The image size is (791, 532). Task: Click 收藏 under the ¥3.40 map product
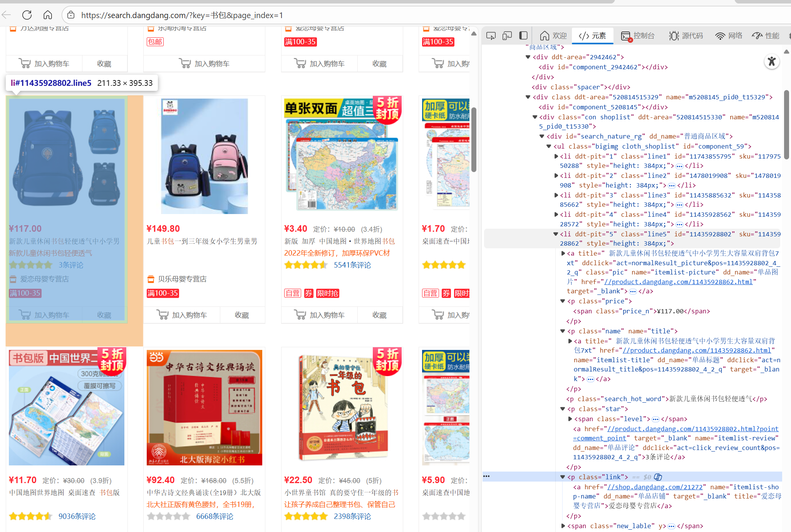point(379,315)
